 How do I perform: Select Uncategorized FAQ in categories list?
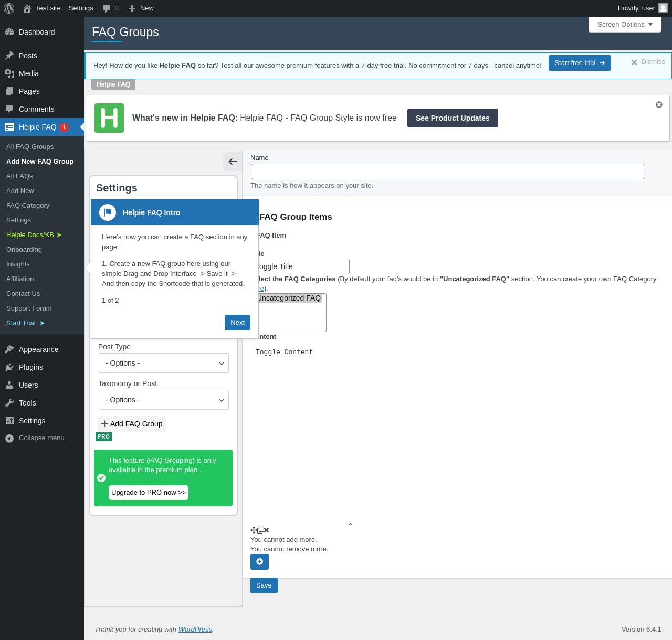[289, 298]
